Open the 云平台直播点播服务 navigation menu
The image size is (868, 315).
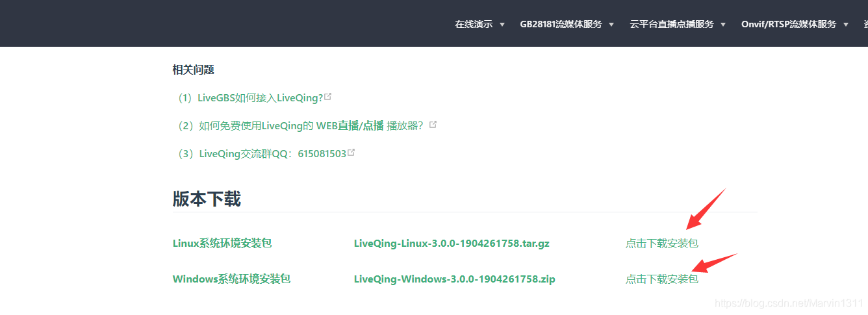pos(672,24)
